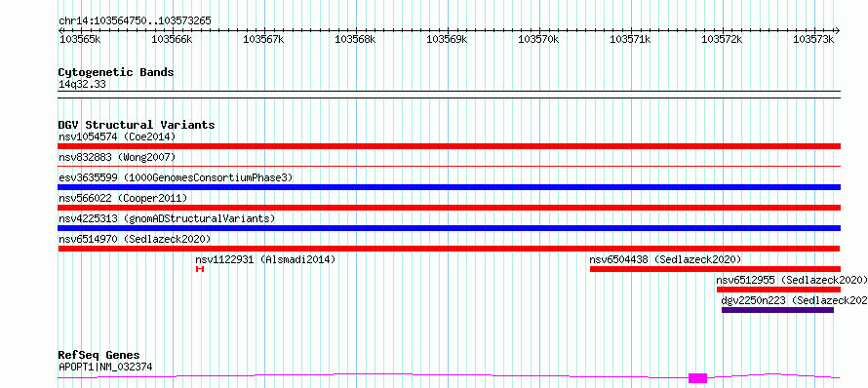Click the Cytogenetic Bands track title

point(116,72)
